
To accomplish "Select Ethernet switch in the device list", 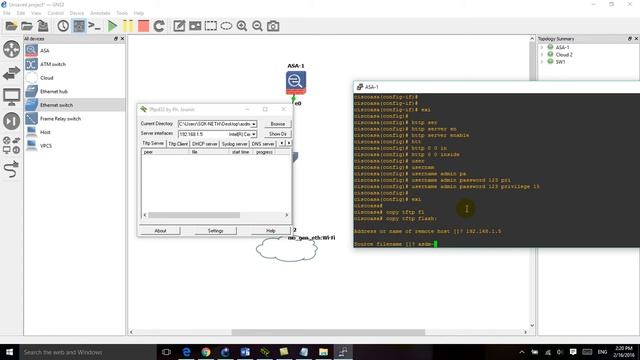I will [x=74, y=105].
